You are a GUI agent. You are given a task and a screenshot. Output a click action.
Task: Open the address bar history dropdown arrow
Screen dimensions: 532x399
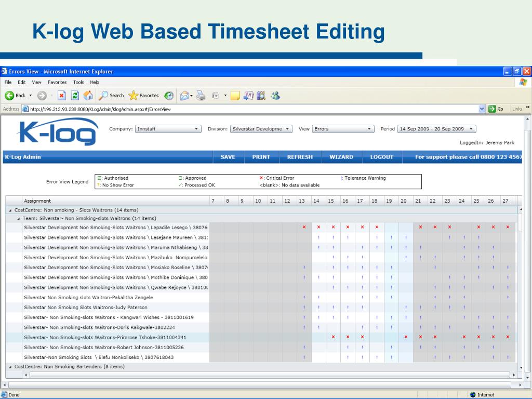click(482, 109)
